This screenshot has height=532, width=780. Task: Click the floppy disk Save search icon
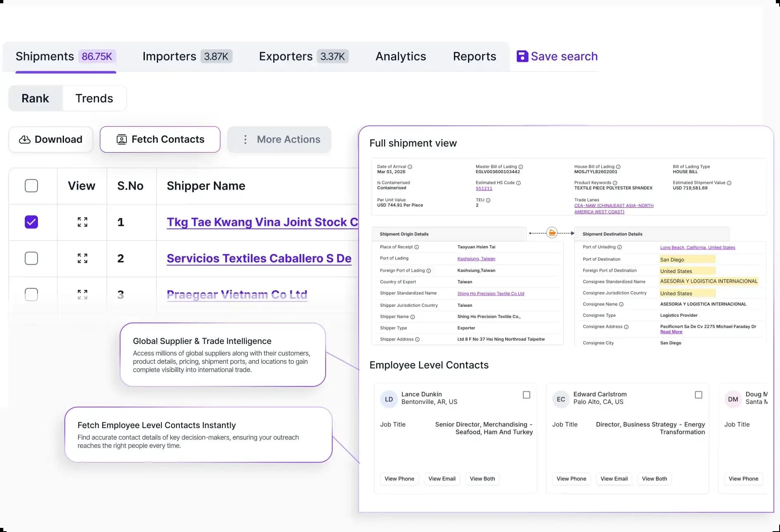(x=522, y=56)
